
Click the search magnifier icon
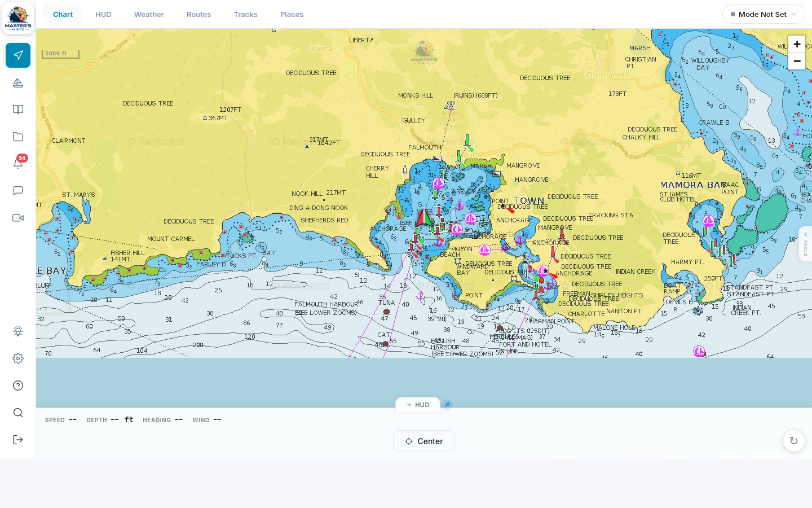[x=18, y=413]
